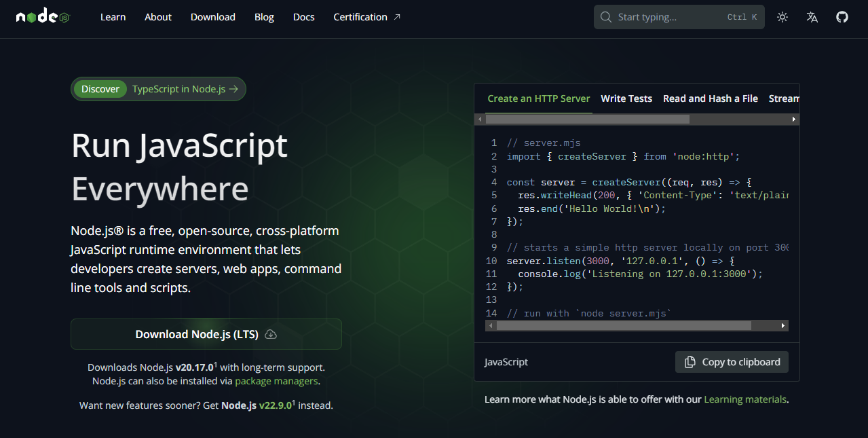Click the '// starts a simple http server' comment
This screenshot has width=868, height=438.
click(x=647, y=248)
